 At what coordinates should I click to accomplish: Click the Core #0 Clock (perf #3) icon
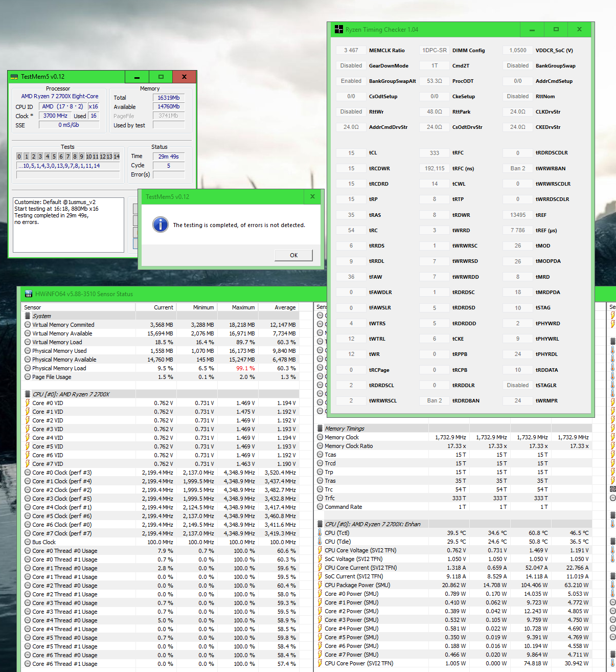click(28, 473)
